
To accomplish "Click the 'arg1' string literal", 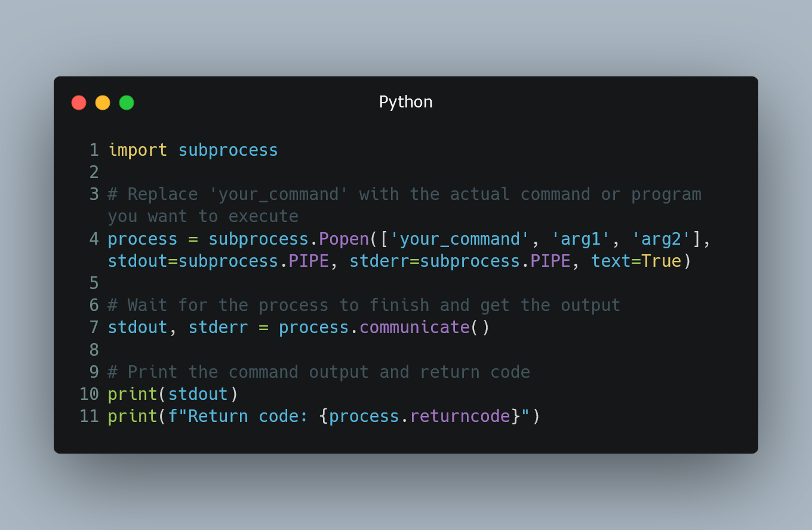I will [x=580, y=239].
